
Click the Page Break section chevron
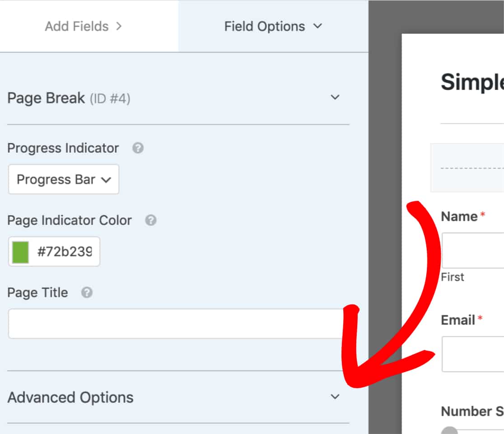point(335,97)
